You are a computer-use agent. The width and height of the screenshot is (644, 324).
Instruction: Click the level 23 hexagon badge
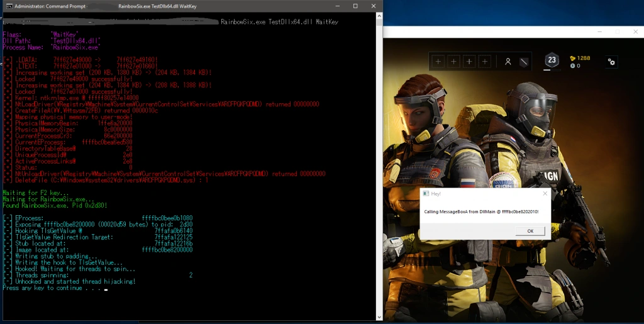tap(552, 60)
